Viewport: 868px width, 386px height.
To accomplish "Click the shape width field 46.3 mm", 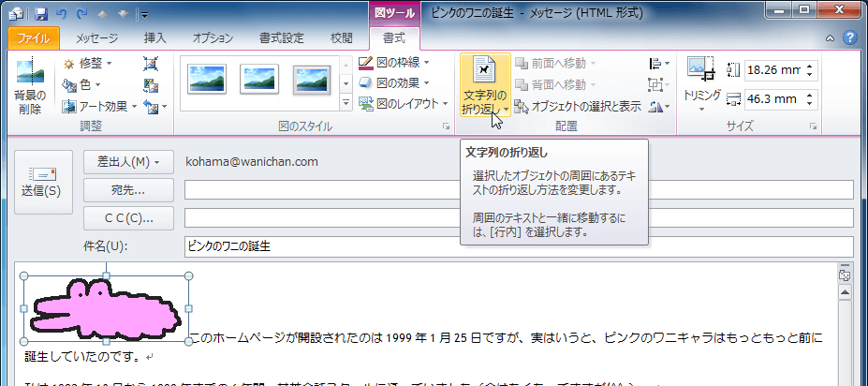I will (x=773, y=99).
